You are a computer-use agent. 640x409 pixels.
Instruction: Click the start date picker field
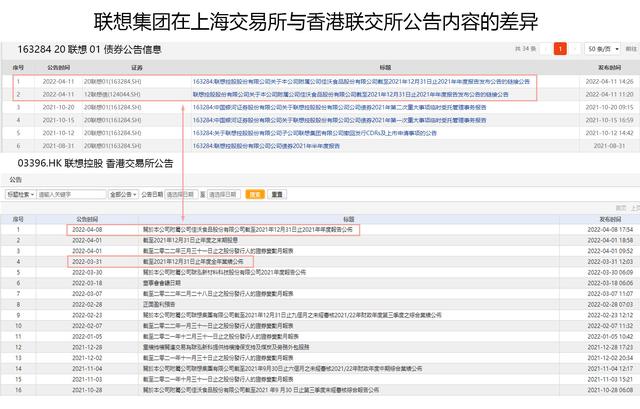coord(181,194)
